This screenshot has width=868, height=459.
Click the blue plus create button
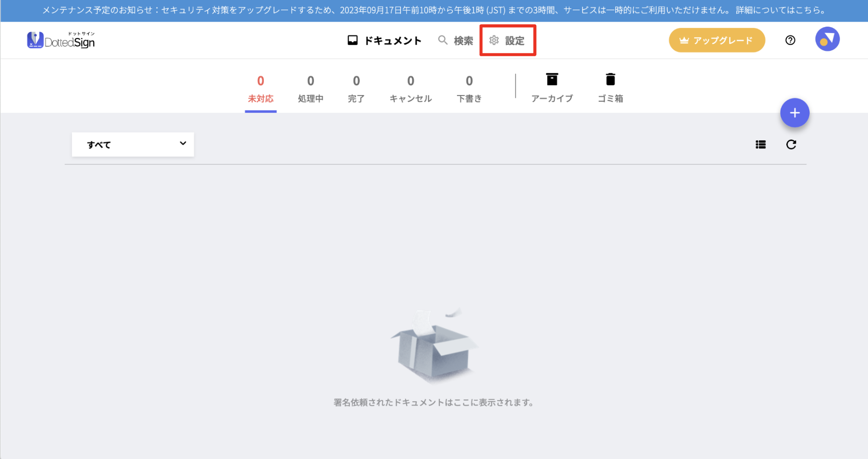click(x=795, y=112)
